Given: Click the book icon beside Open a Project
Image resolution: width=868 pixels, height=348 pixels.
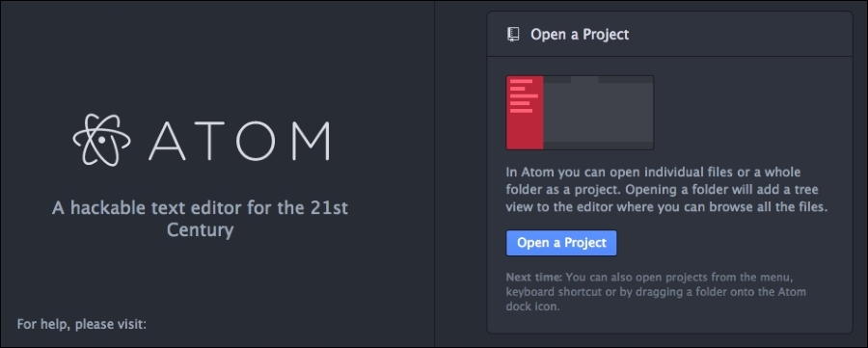Looking at the screenshot, I should [514, 35].
